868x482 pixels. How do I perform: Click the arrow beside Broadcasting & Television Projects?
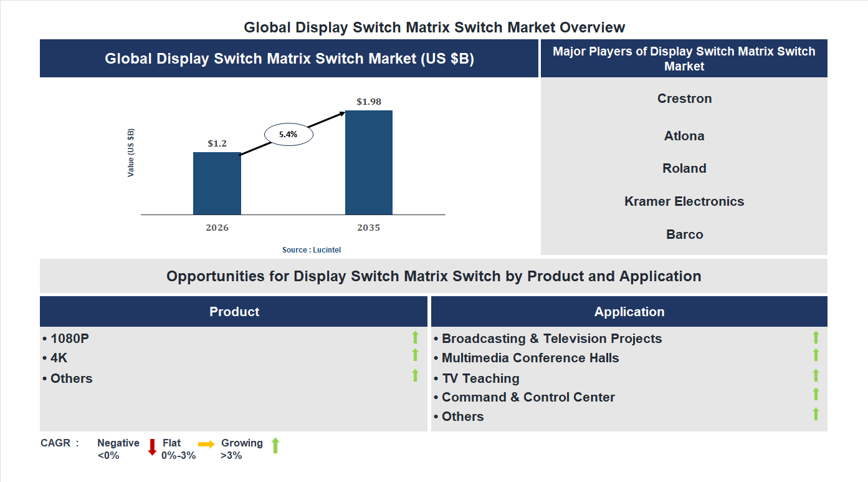click(816, 339)
